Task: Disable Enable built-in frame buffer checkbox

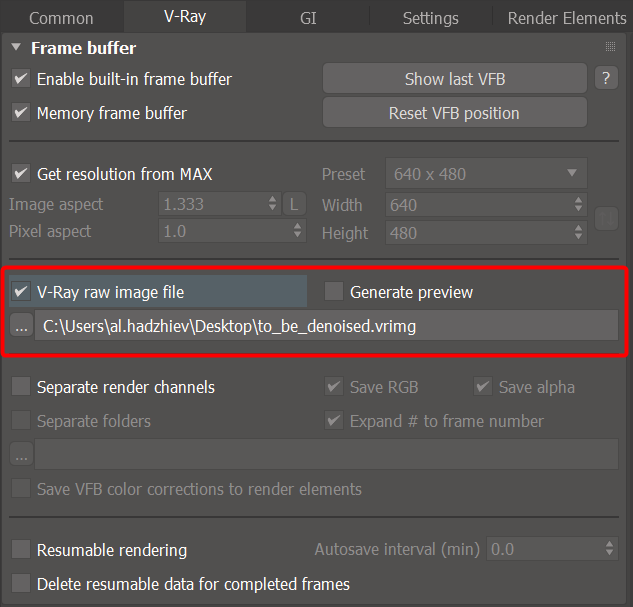Action: (21, 79)
